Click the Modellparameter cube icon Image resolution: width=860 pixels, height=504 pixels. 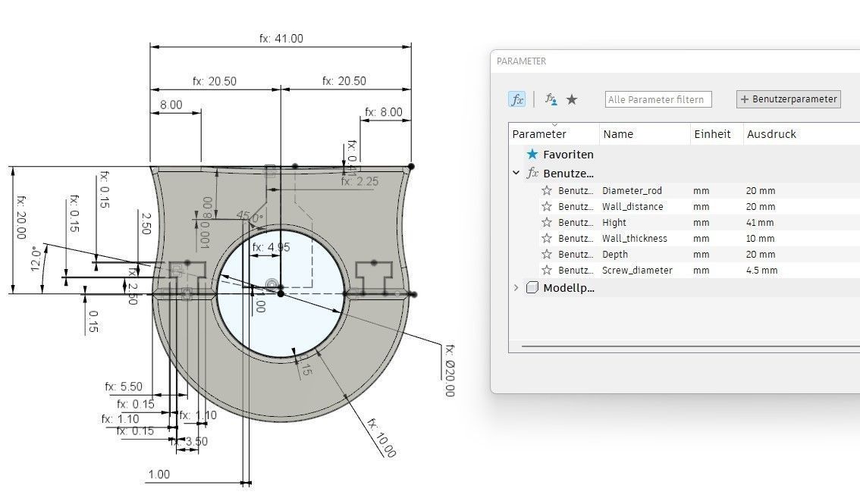pyautogui.click(x=532, y=287)
